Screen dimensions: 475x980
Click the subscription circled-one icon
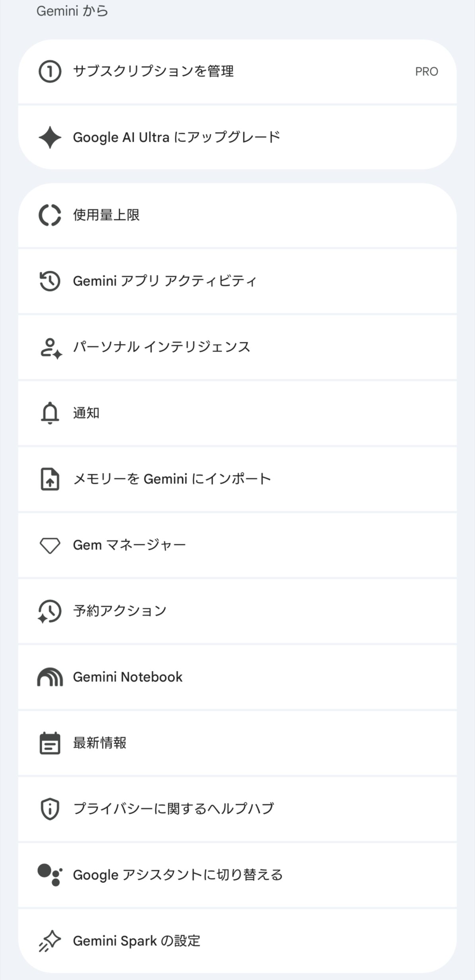point(50,72)
